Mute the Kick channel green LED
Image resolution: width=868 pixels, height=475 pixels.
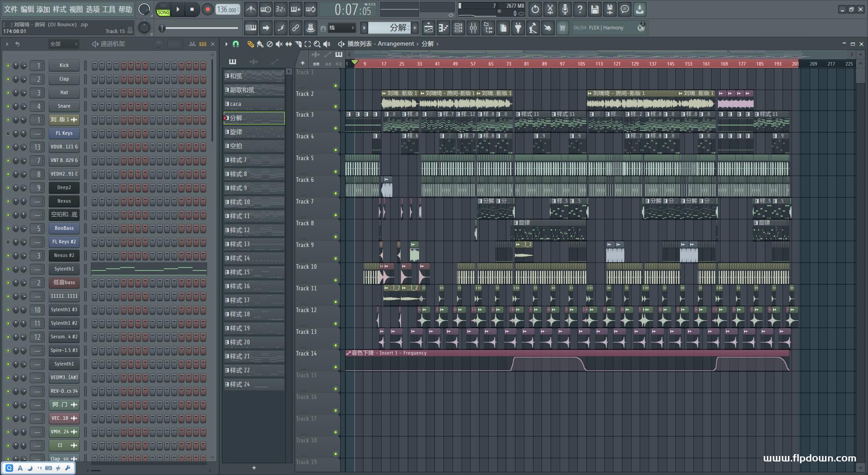(8, 66)
